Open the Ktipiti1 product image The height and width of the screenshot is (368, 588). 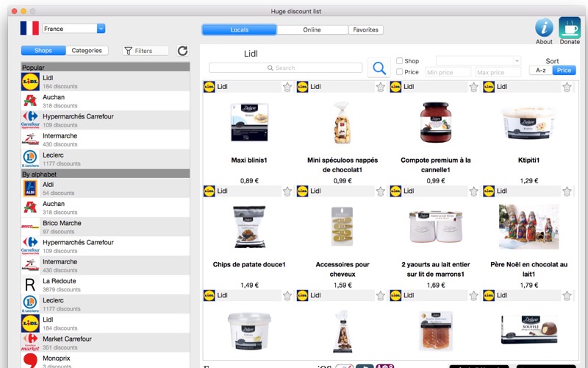528,122
